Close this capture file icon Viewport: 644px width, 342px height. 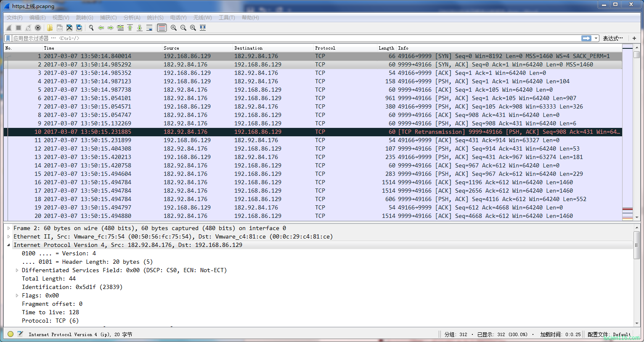pyautogui.click(x=69, y=28)
